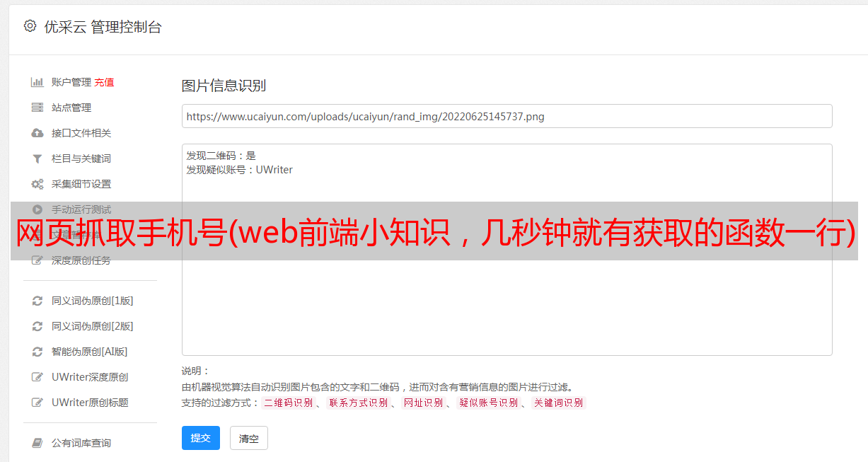Open the UWriter原创标题 menu item
This screenshot has height=462, width=868.
[x=90, y=403]
